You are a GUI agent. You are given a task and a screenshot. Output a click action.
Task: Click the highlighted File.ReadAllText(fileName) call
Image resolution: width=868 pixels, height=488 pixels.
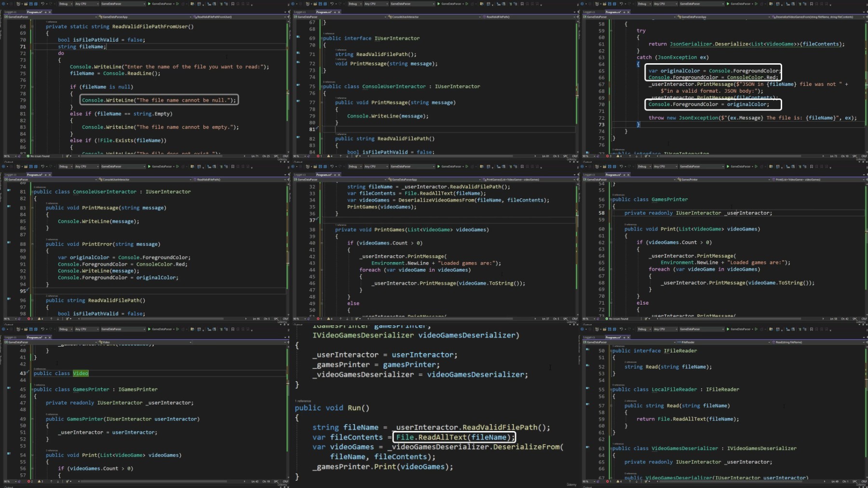click(453, 437)
